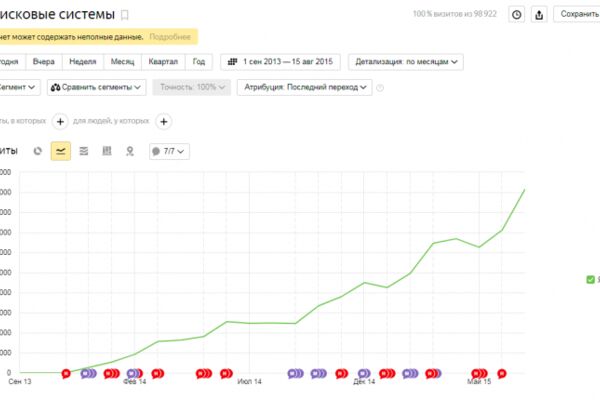Open the Подробнее link in the yellow notice

tap(170, 37)
